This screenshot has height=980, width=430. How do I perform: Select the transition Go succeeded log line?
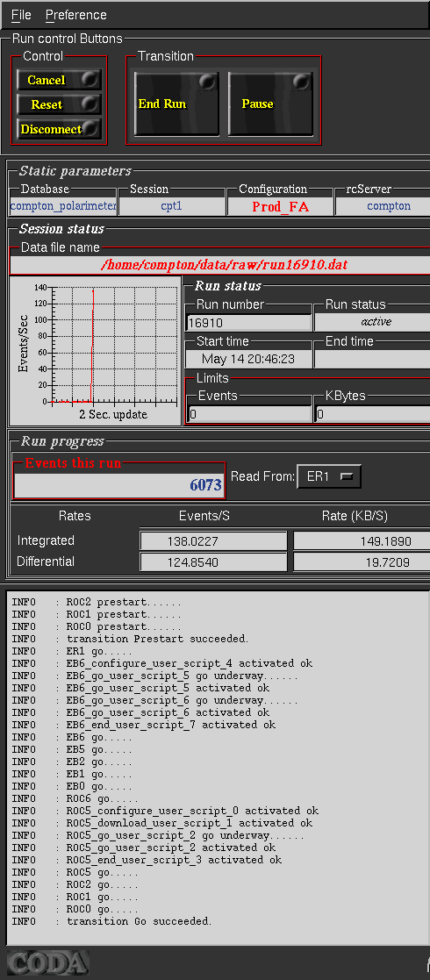pos(111,921)
